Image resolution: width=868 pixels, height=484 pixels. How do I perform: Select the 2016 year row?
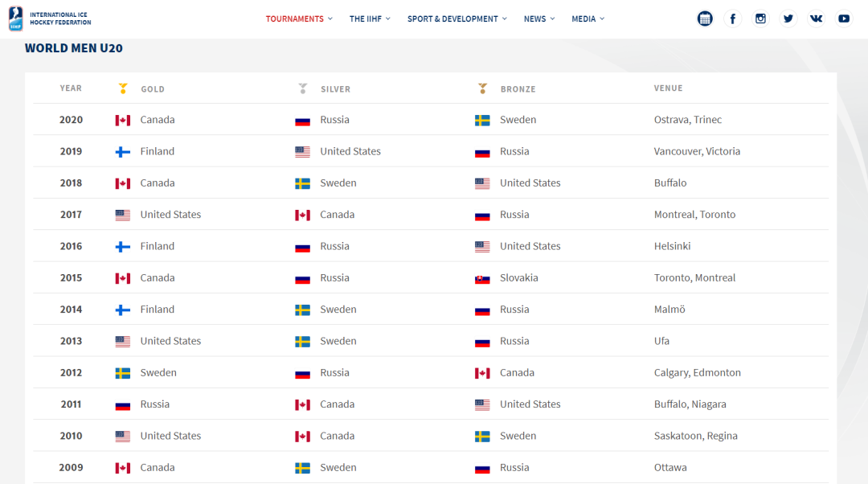[431, 246]
